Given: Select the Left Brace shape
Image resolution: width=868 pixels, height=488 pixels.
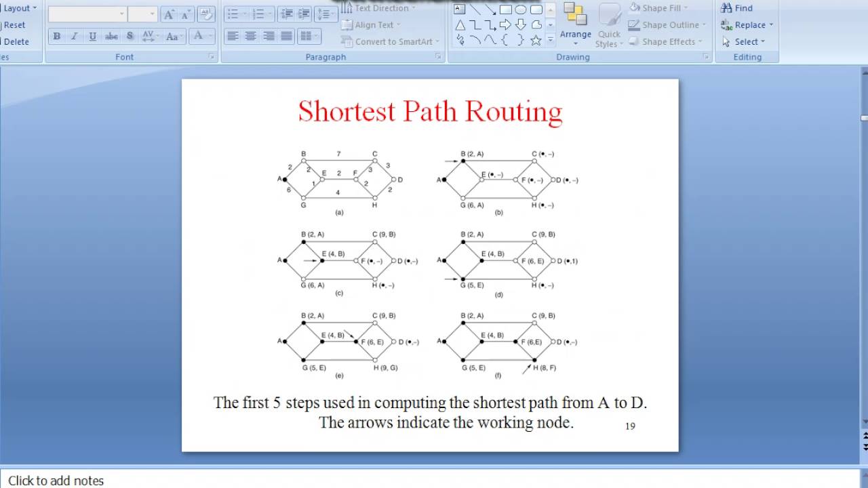Looking at the screenshot, I should (x=505, y=40).
